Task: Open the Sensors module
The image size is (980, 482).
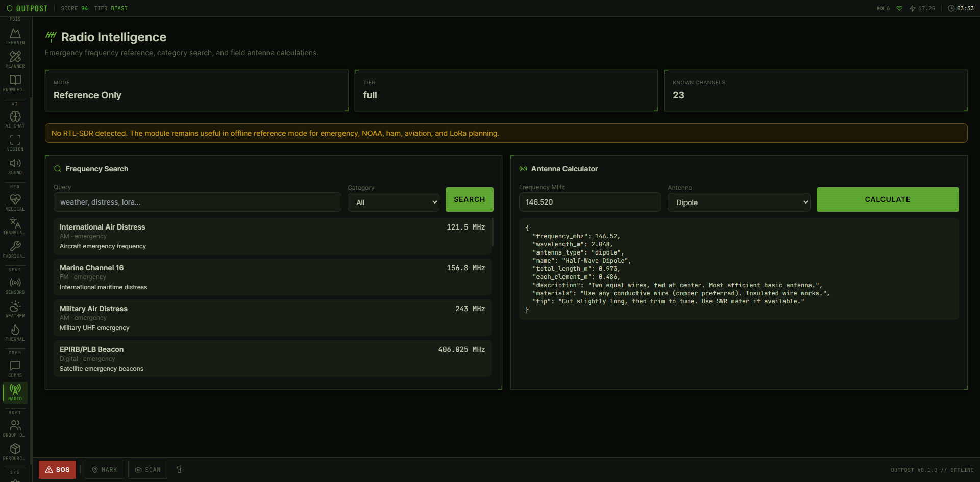Action: click(x=15, y=286)
